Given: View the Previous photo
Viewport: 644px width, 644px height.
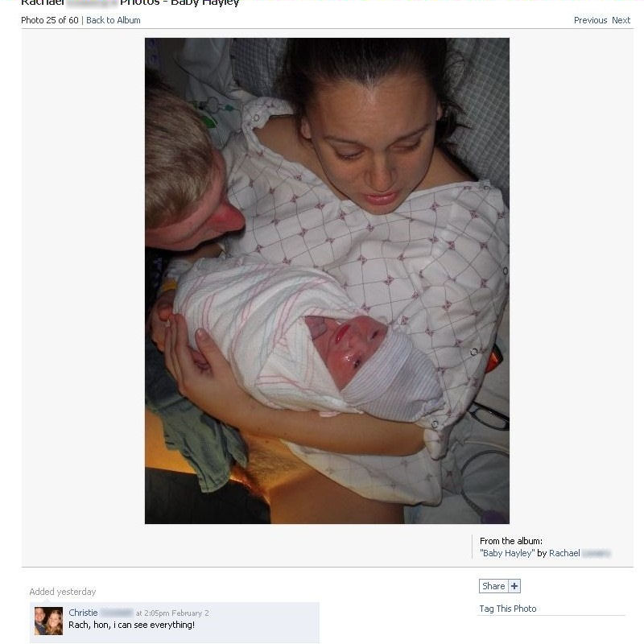Looking at the screenshot, I should coord(590,20).
